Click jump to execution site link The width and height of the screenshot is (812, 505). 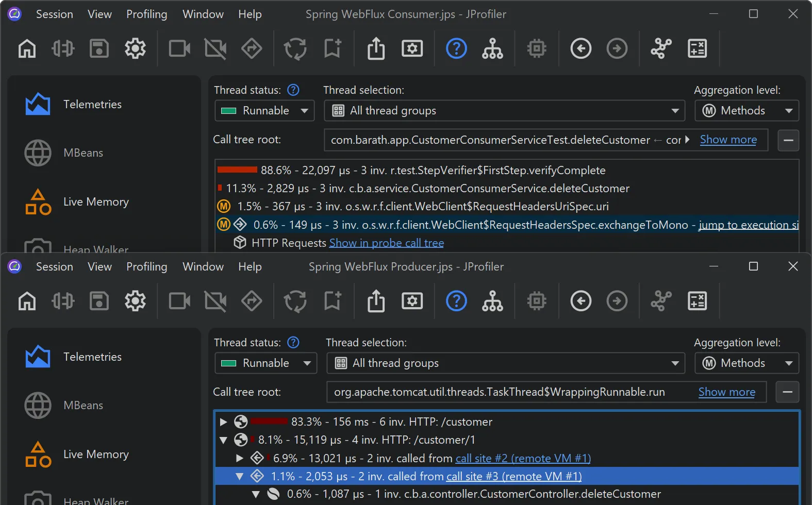[x=749, y=225]
